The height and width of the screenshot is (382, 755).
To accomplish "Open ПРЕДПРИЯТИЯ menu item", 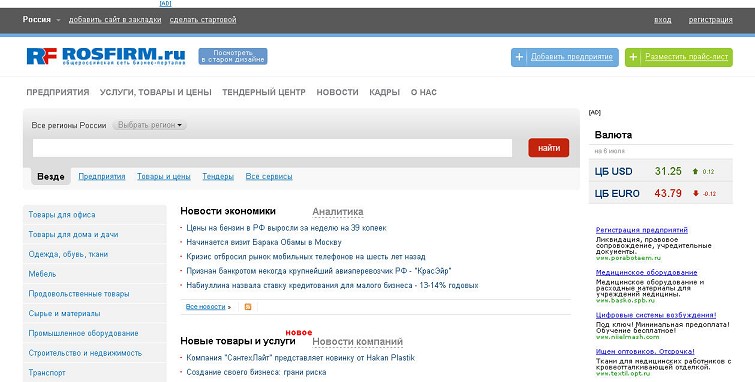I will coord(58,92).
